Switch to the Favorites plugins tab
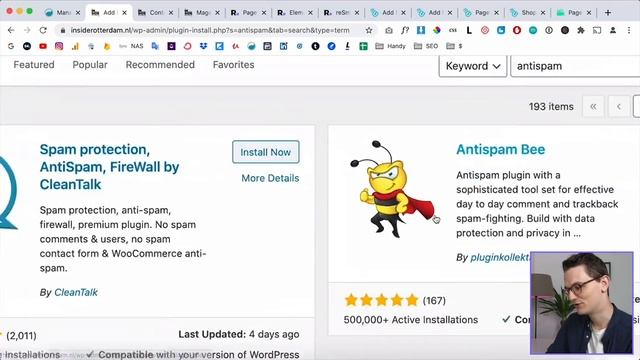640x360 pixels. pos(233,64)
